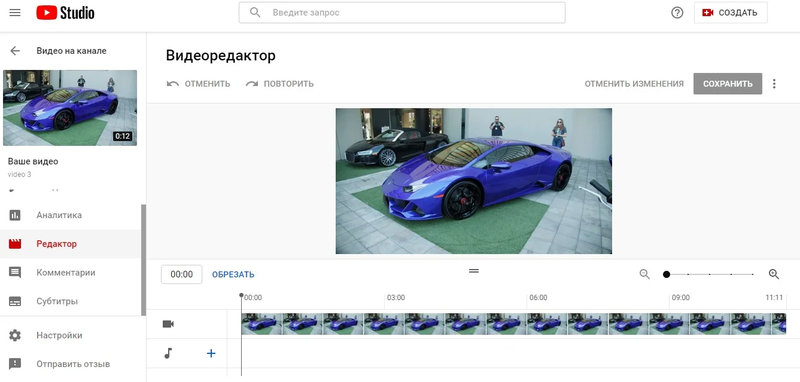Click the 00:00 timecode field

tap(182, 274)
